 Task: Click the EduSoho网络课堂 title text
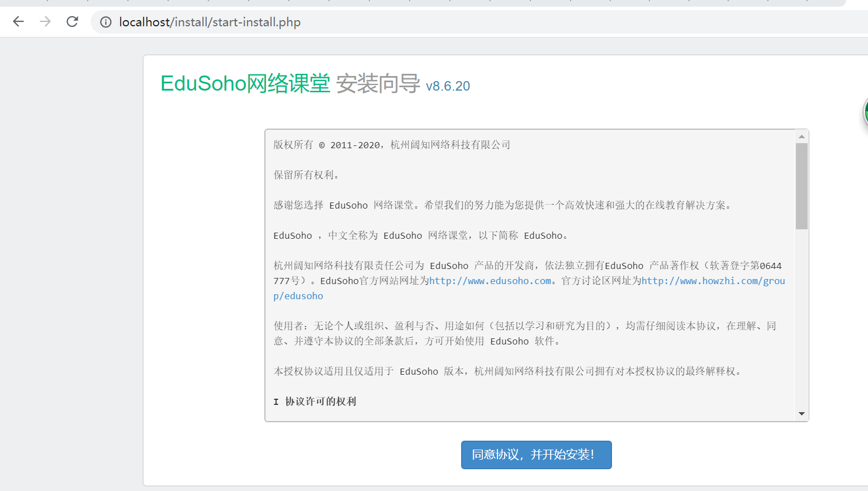pyautogui.click(x=245, y=83)
